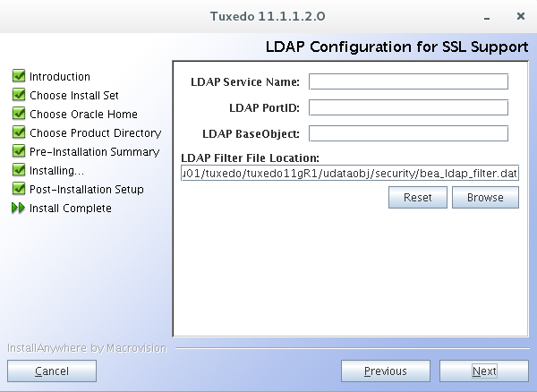This screenshot has height=392, width=537.
Task: Return to Previous installer step
Action: click(x=386, y=371)
